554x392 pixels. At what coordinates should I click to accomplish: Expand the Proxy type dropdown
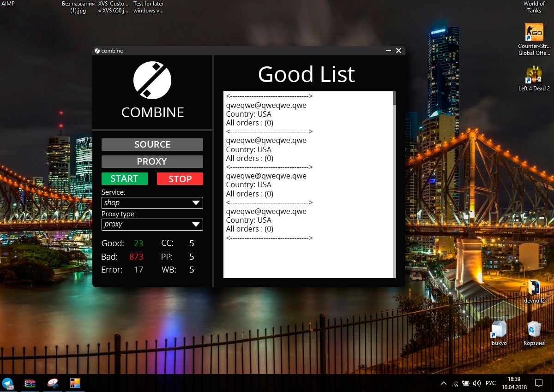tap(152, 224)
